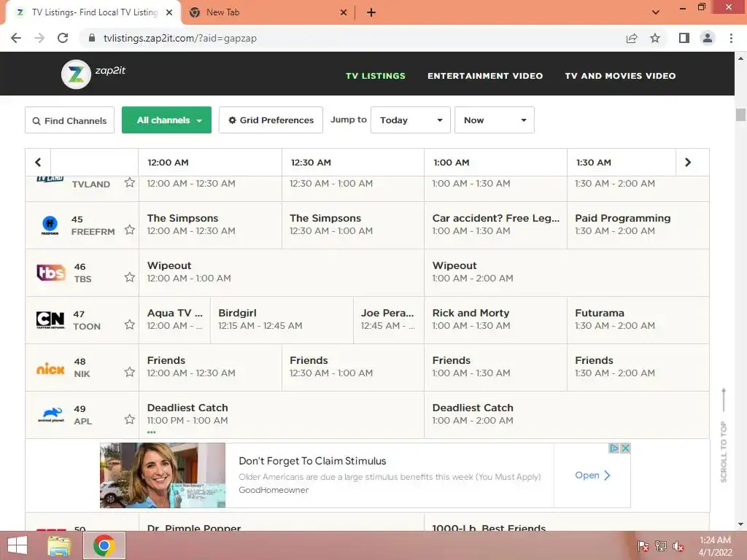Open taskbar clock 1:24 AM
Screen dimensions: 747x560
(715, 546)
